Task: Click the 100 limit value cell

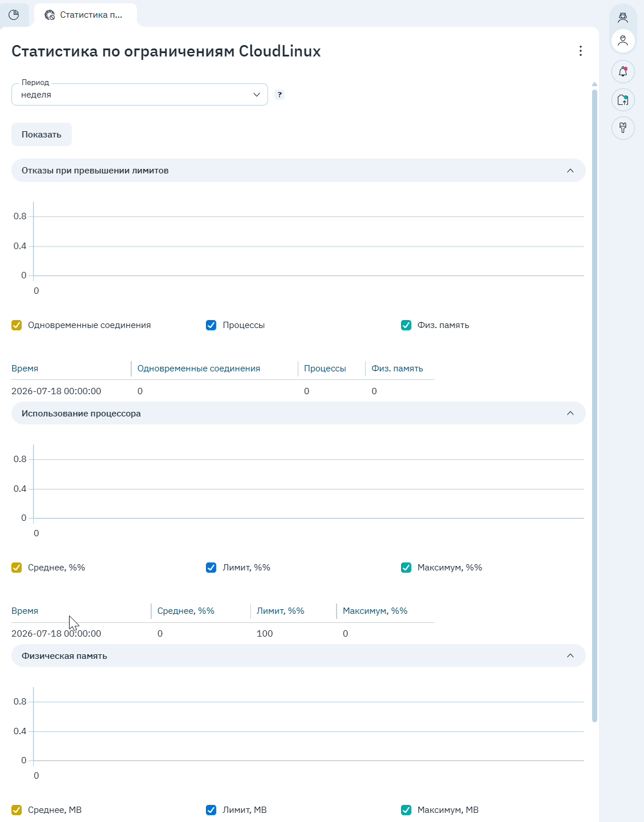Action: coord(265,634)
